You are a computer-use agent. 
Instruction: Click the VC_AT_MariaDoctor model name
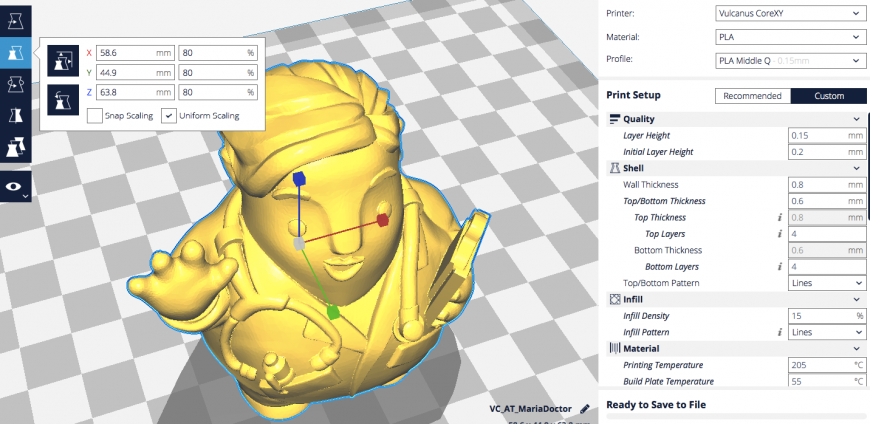click(x=530, y=409)
